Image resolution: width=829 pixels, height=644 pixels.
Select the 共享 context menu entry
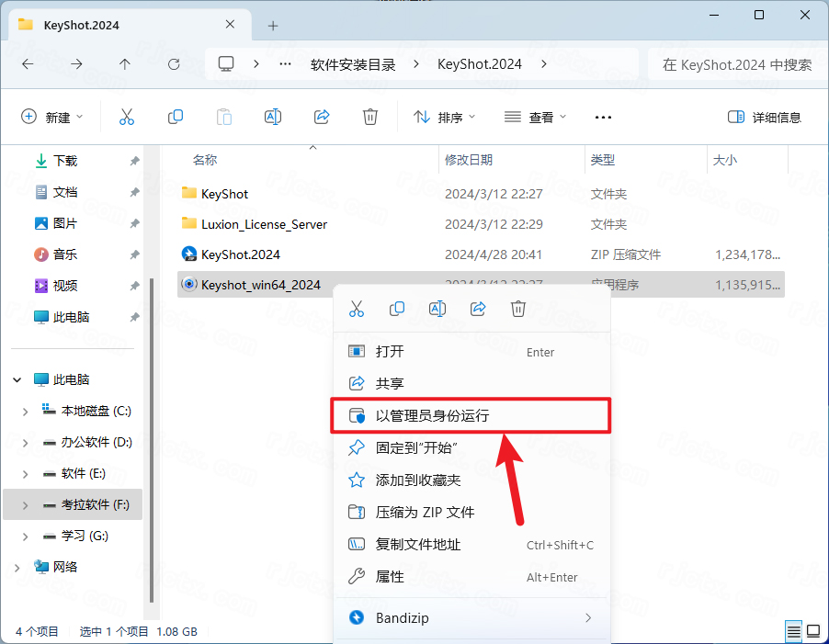(x=471, y=383)
